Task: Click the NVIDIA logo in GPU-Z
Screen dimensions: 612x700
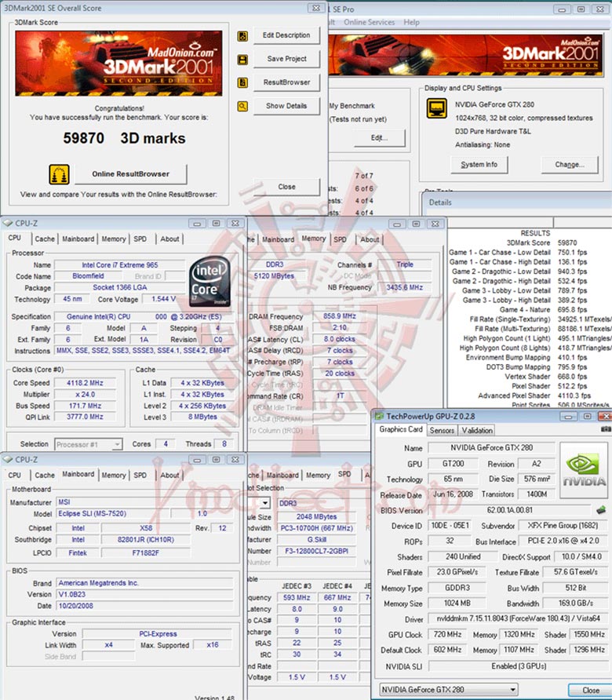Action: pos(584,470)
